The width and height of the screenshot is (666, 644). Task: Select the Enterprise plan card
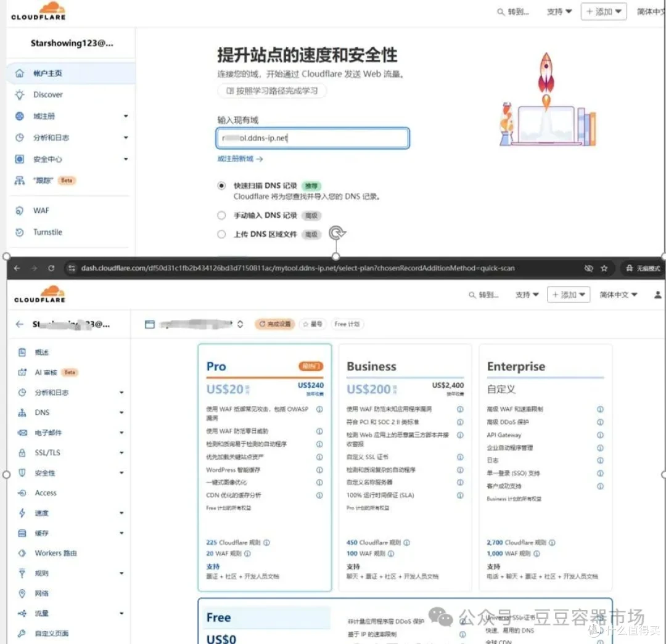click(545, 467)
